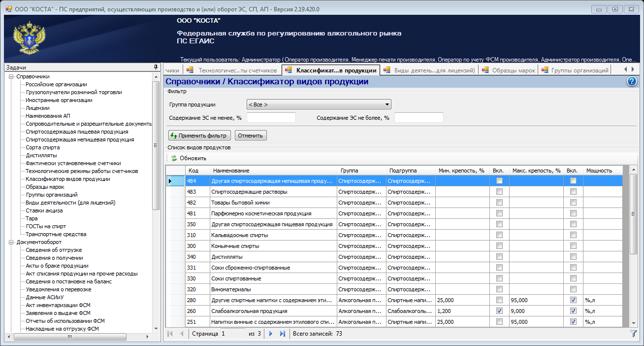Screen dimensions: 644x346
Task: Collapse the Справочники tree node
Action: 11,77
